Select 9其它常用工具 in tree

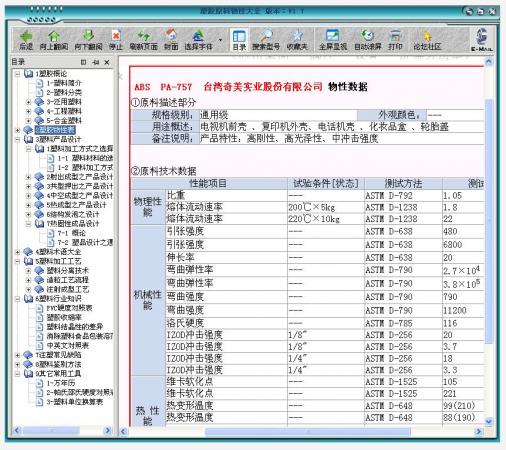tap(58, 374)
